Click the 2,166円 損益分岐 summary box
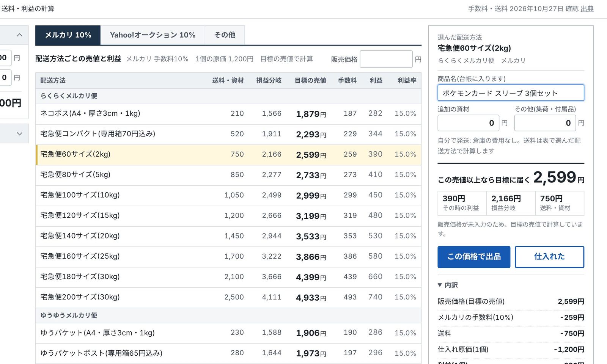 511,203
